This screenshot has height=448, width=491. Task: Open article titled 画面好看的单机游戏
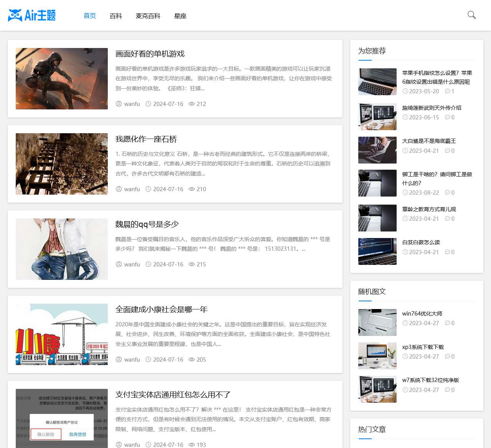150,54
